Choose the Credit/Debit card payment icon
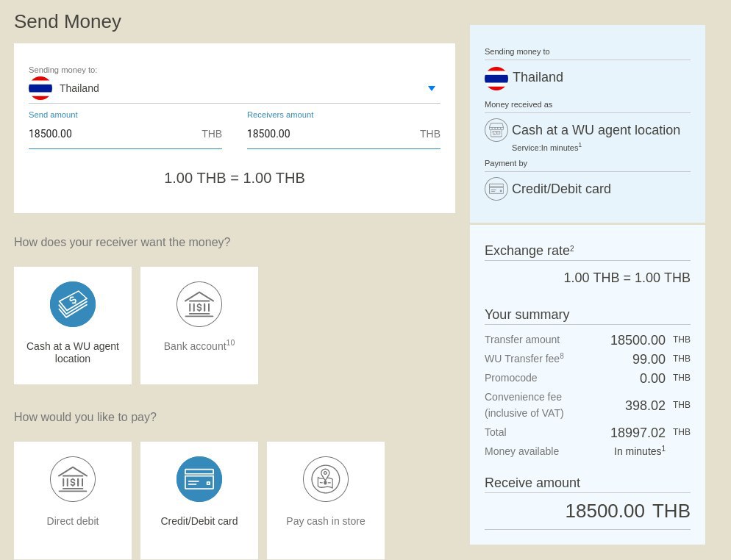The width and height of the screenshot is (731, 560). [199, 479]
